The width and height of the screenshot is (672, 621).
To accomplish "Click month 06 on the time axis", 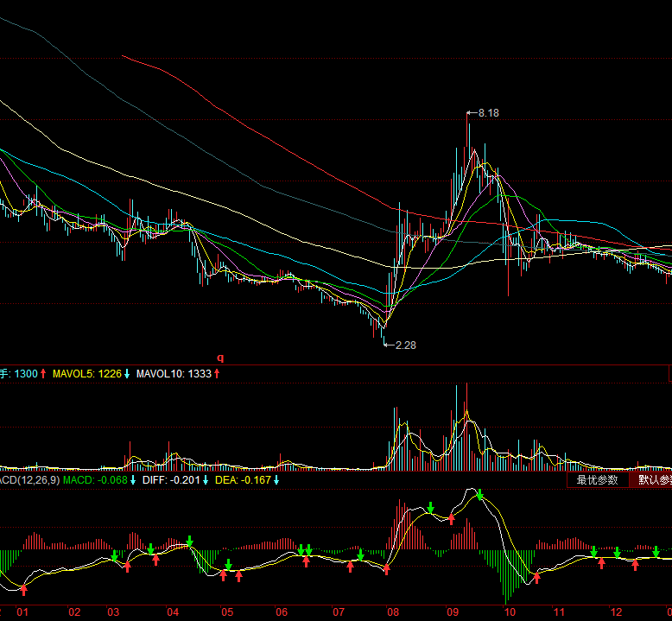I will pyautogui.click(x=282, y=612).
